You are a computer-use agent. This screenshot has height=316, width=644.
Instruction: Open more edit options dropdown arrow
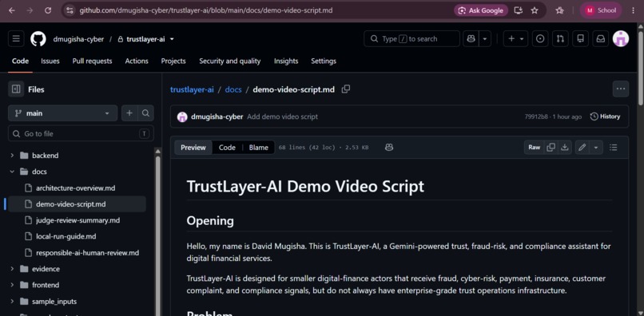pos(595,148)
